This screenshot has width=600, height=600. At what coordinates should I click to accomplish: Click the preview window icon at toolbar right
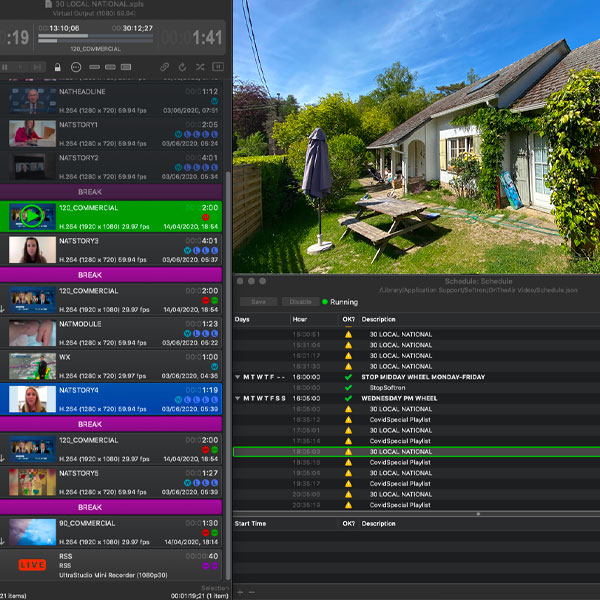click(x=219, y=67)
